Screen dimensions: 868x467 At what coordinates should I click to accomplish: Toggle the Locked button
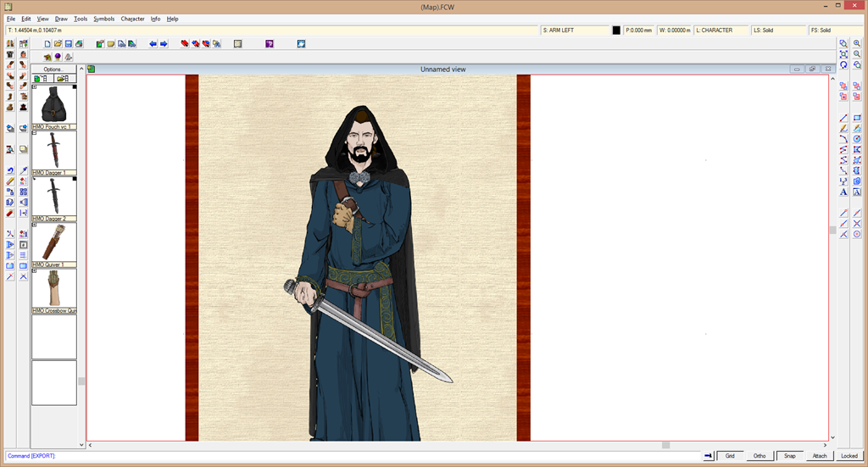849,456
